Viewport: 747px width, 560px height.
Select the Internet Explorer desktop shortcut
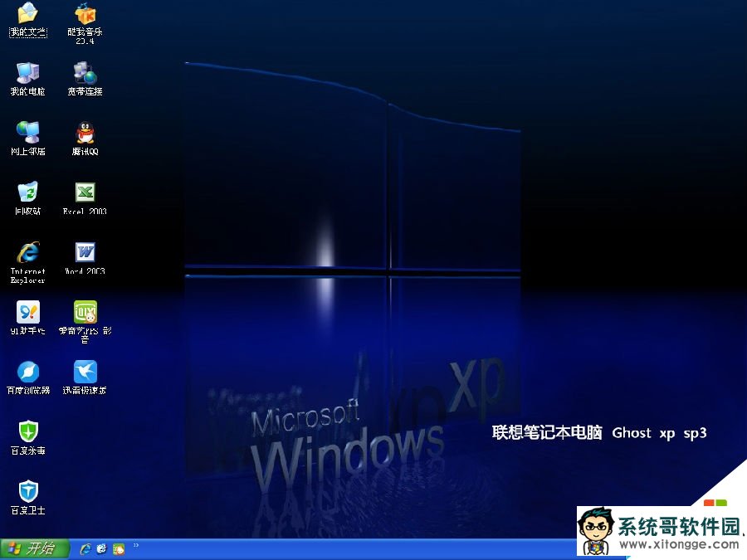(x=27, y=252)
